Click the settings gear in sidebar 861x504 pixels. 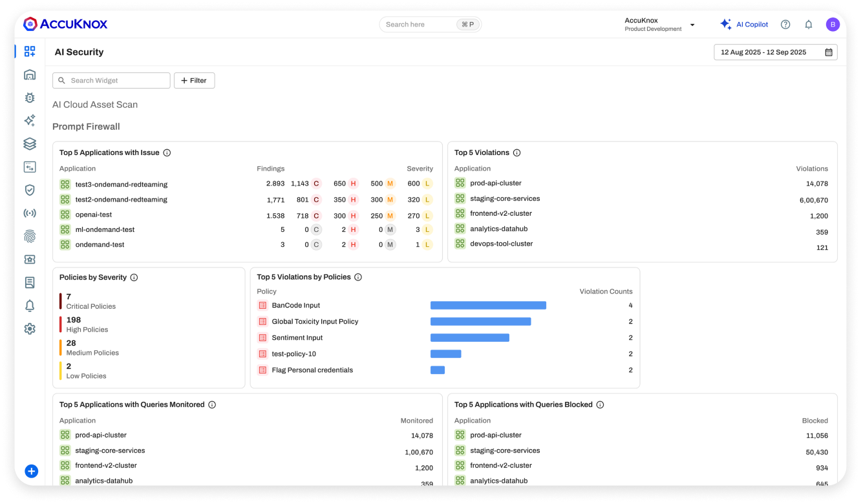tap(30, 329)
